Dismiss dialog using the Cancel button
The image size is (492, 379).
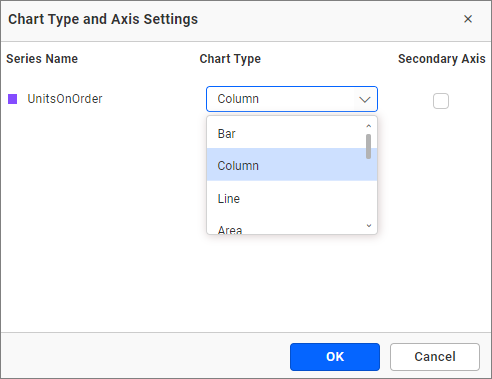pos(435,357)
